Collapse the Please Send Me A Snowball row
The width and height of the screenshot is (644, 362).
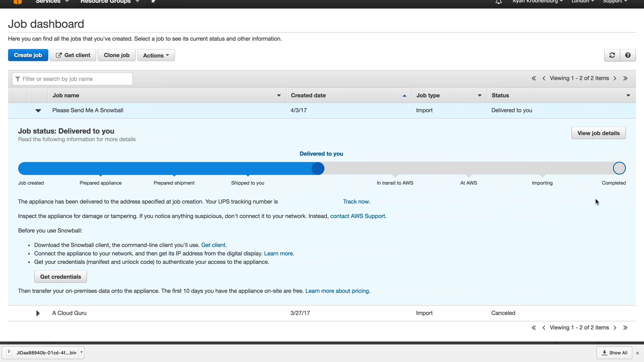38,111
